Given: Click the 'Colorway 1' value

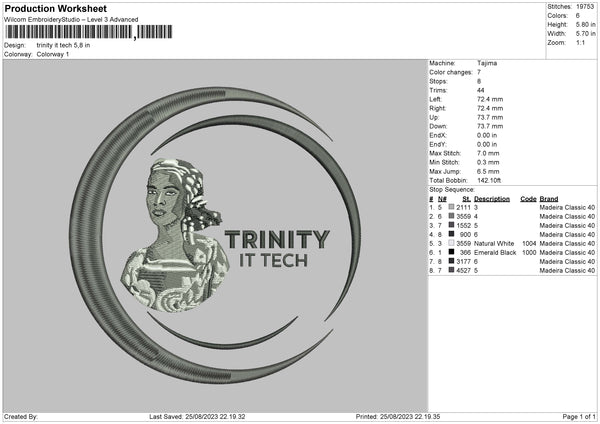Looking at the screenshot, I should 53,54.
